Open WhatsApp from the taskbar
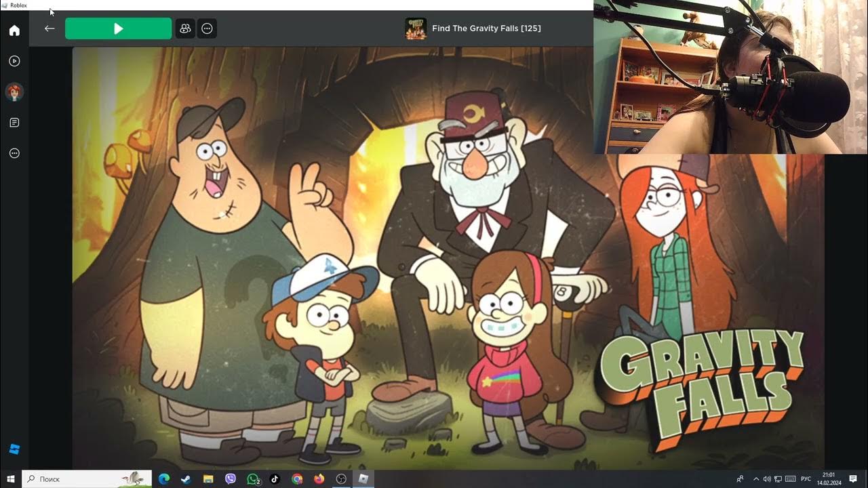 click(x=253, y=479)
